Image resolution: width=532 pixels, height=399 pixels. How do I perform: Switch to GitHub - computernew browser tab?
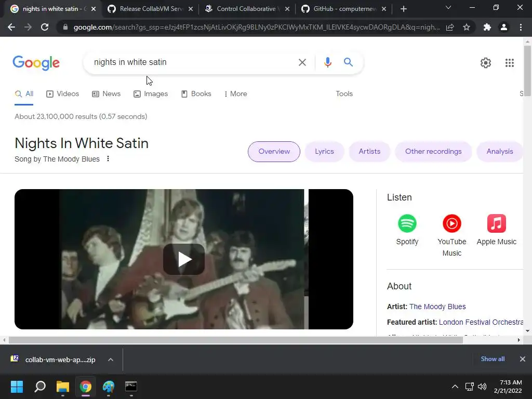tap(344, 9)
